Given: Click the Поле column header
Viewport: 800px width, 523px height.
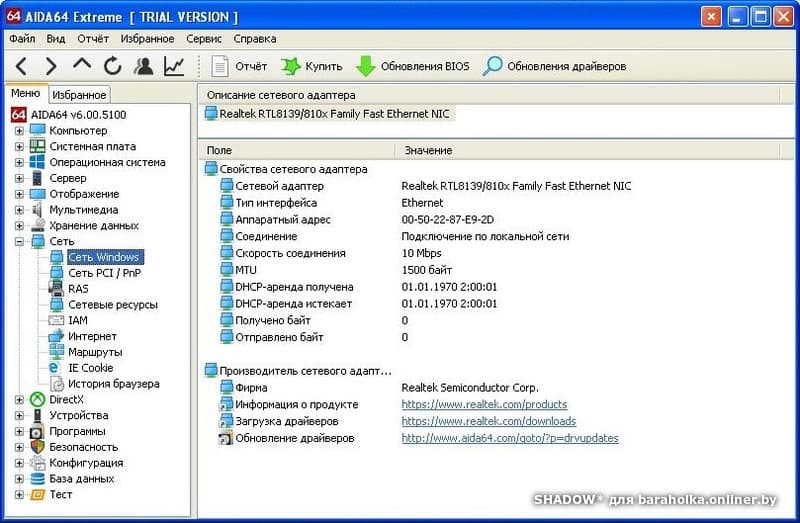Looking at the screenshot, I should pos(298,151).
